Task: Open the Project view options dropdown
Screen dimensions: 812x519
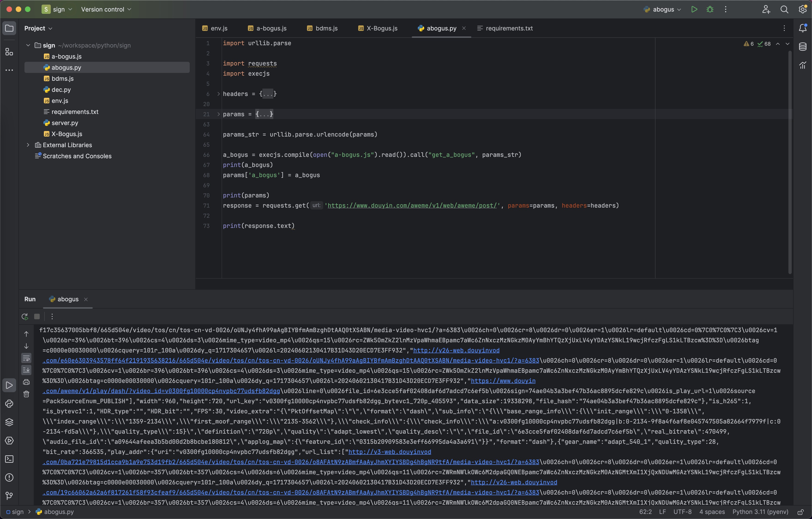Action: pyautogui.click(x=38, y=28)
